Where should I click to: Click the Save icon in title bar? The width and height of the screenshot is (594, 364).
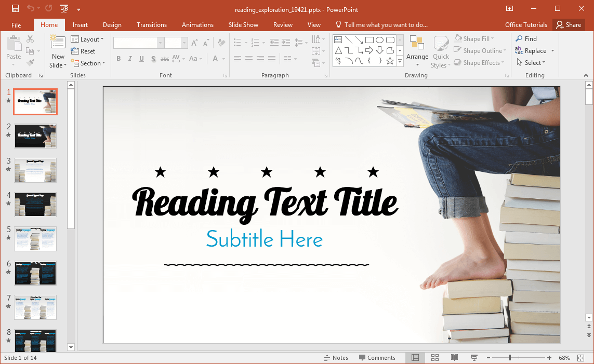point(16,9)
